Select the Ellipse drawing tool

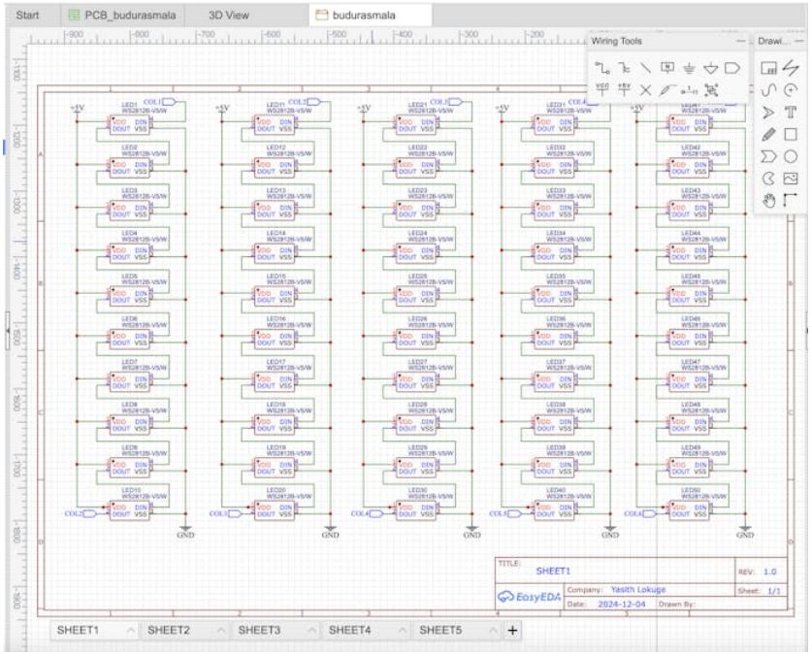791,155
